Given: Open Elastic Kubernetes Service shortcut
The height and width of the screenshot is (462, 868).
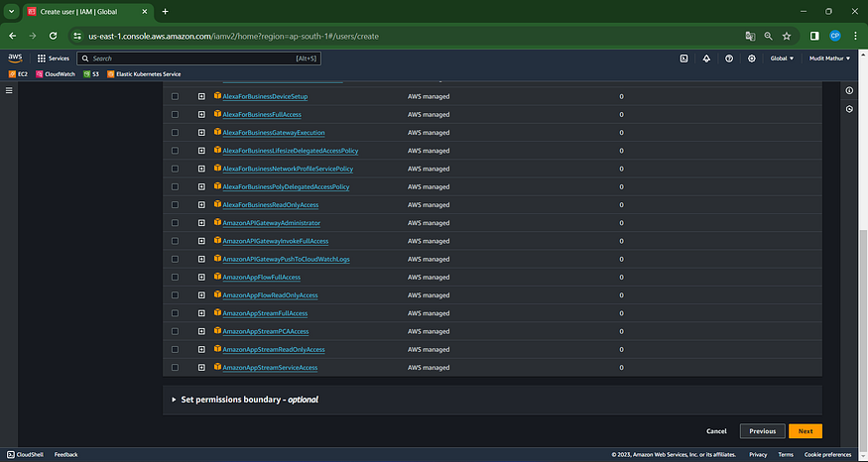Looking at the screenshot, I should click(144, 74).
